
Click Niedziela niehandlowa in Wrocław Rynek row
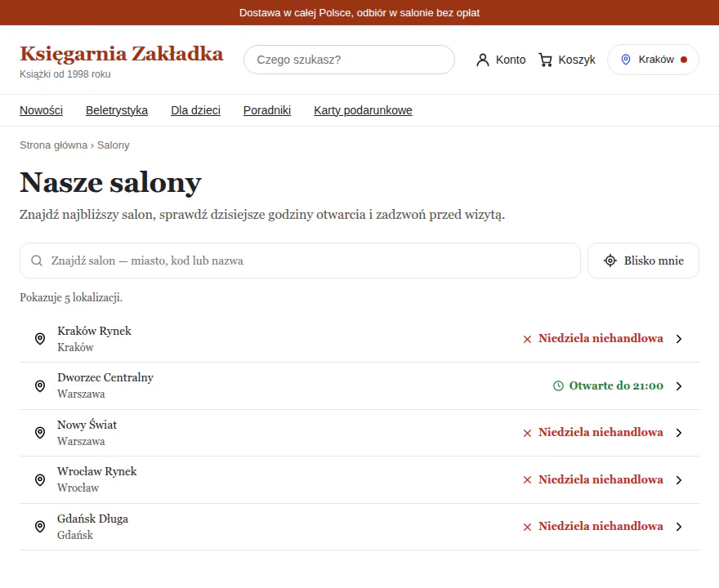click(601, 480)
